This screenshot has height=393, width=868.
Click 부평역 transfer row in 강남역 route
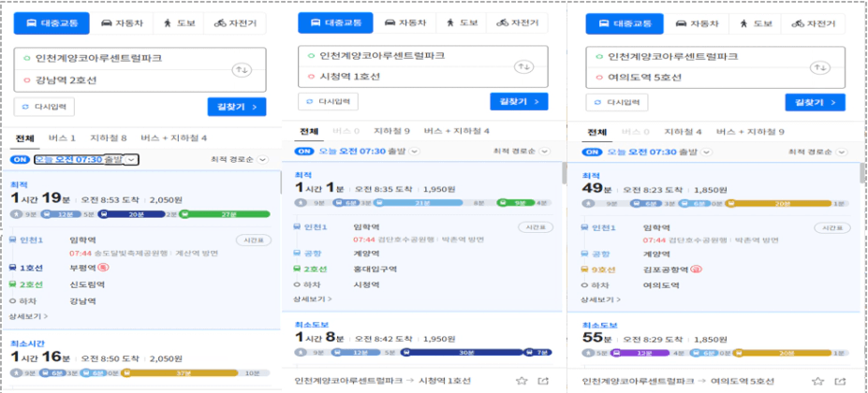point(140,268)
